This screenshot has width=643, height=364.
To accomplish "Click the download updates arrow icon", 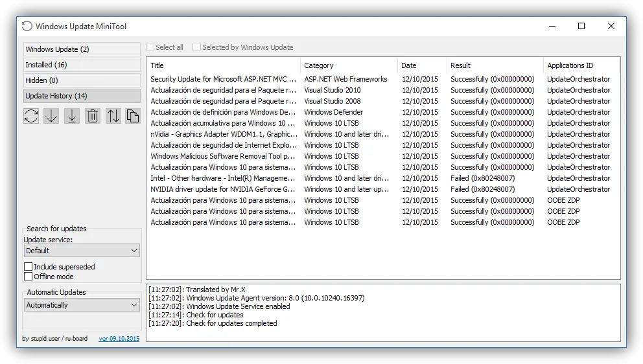I will tap(51, 116).
